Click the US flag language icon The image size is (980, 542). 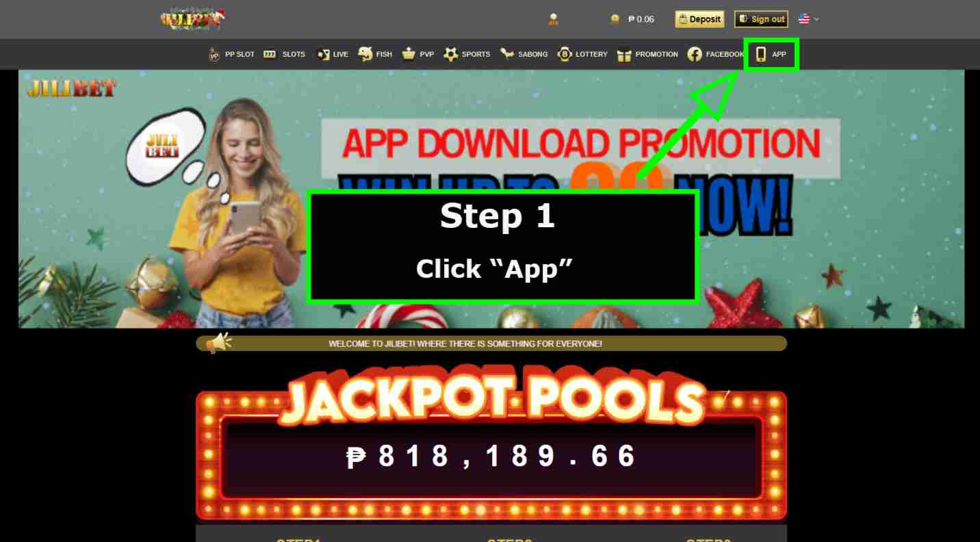pyautogui.click(x=804, y=19)
